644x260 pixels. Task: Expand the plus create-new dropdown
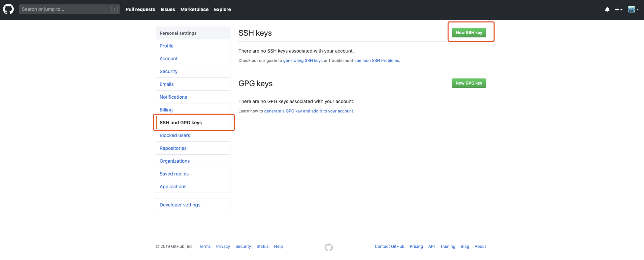618,10
